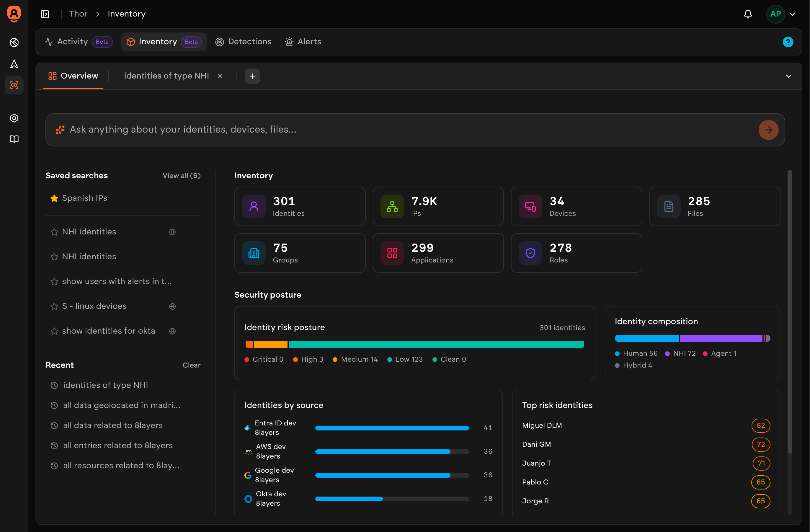Clear the Recent searches list
The image size is (810, 532).
pos(191,365)
